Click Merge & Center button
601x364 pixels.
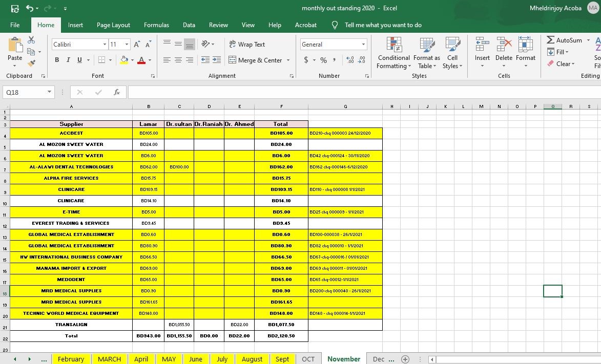[255, 60]
